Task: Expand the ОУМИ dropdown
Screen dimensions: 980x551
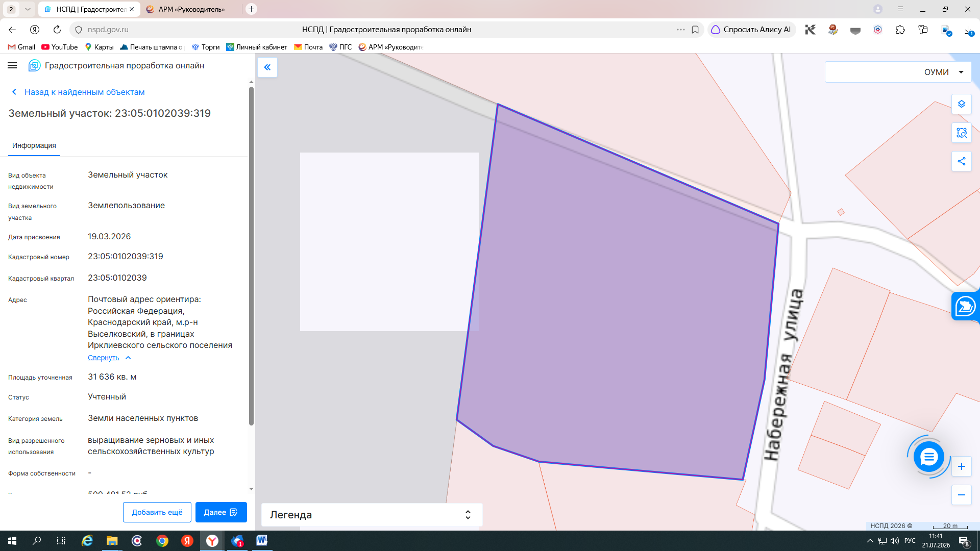Action: pos(898,72)
